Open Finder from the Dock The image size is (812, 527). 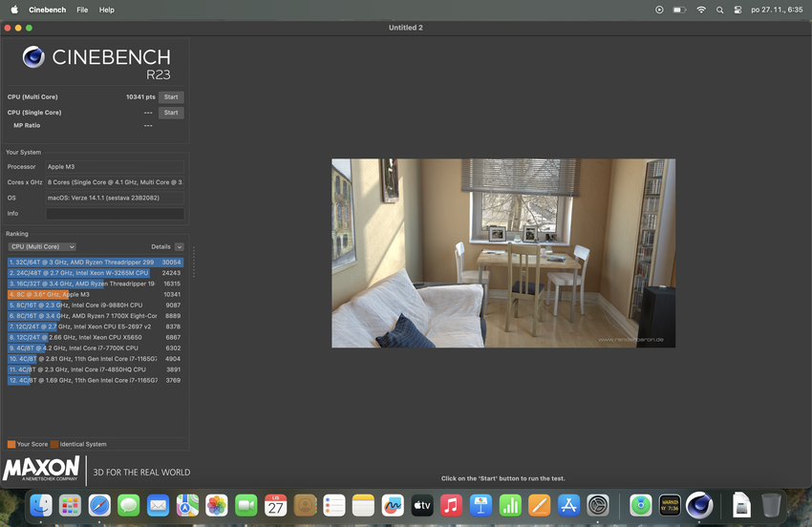(41, 505)
